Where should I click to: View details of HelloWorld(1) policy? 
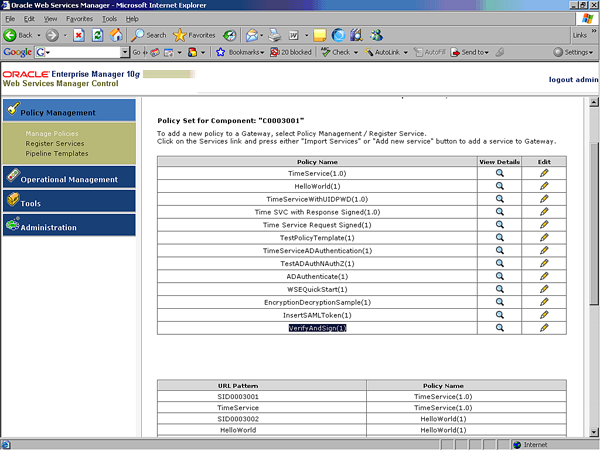499,186
